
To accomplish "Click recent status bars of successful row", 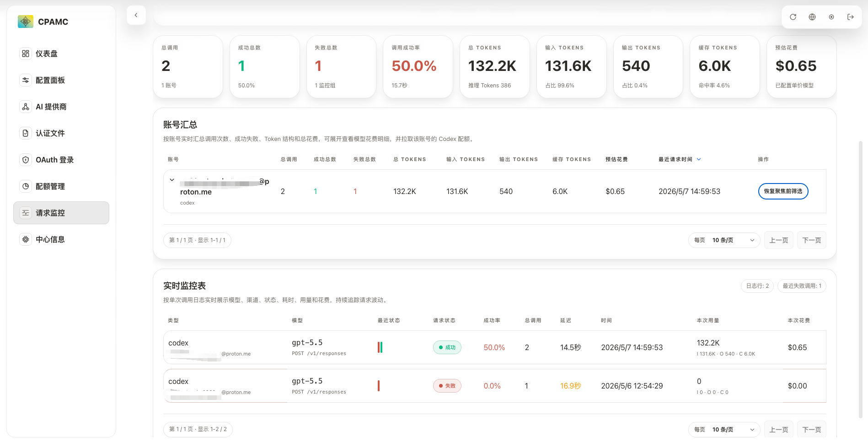I will [x=380, y=347].
